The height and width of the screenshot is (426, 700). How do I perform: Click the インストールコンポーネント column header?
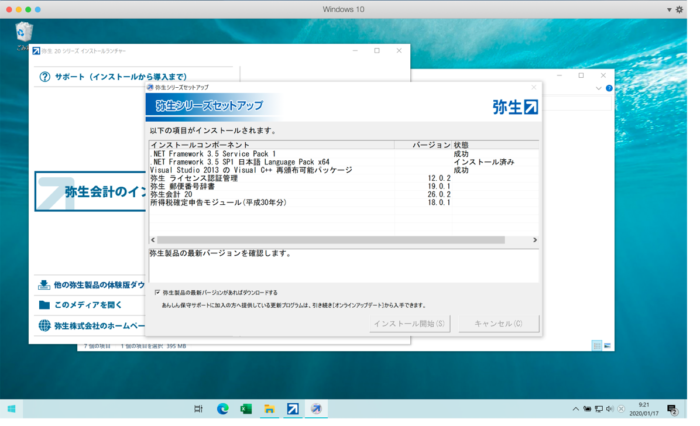click(271, 145)
